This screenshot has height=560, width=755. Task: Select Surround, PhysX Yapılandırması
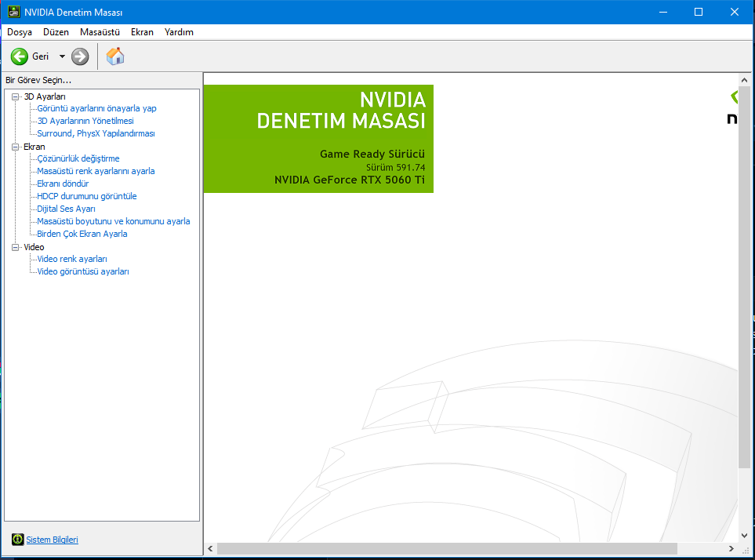tap(96, 133)
